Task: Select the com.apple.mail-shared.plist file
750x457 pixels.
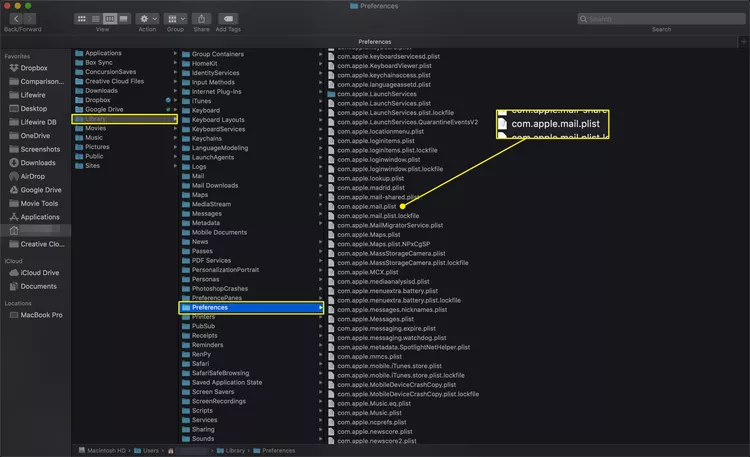Action: [378, 197]
